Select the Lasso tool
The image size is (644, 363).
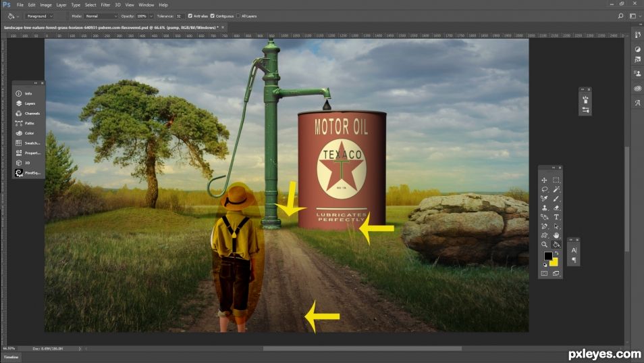point(544,189)
